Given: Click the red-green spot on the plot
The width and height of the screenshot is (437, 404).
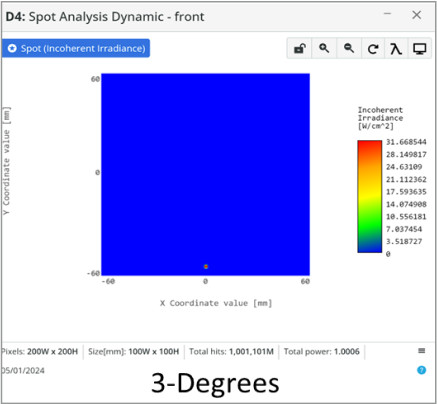Looking at the screenshot, I should [206, 266].
